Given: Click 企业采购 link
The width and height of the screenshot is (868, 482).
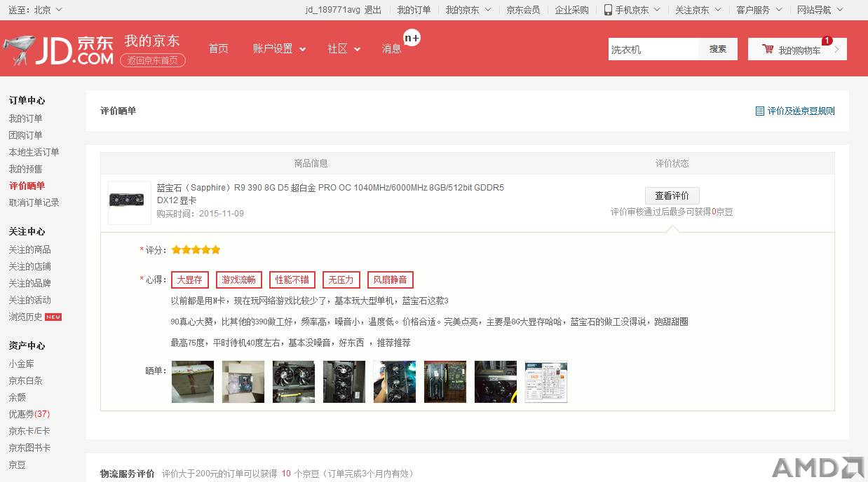Looking at the screenshot, I should click(572, 10).
